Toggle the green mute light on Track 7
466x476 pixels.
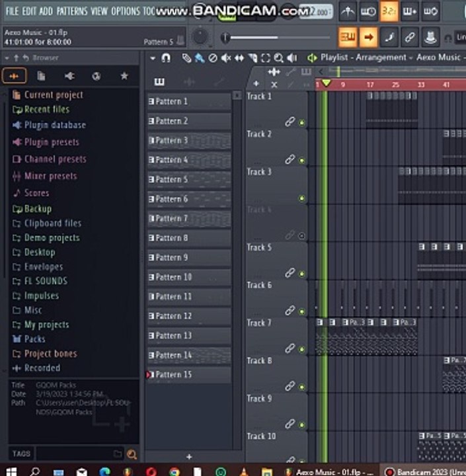tap(302, 350)
